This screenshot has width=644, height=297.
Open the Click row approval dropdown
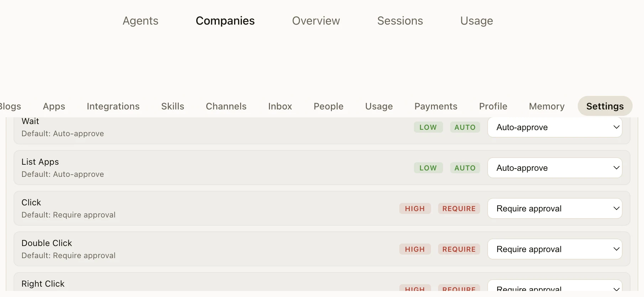(555, 209)
